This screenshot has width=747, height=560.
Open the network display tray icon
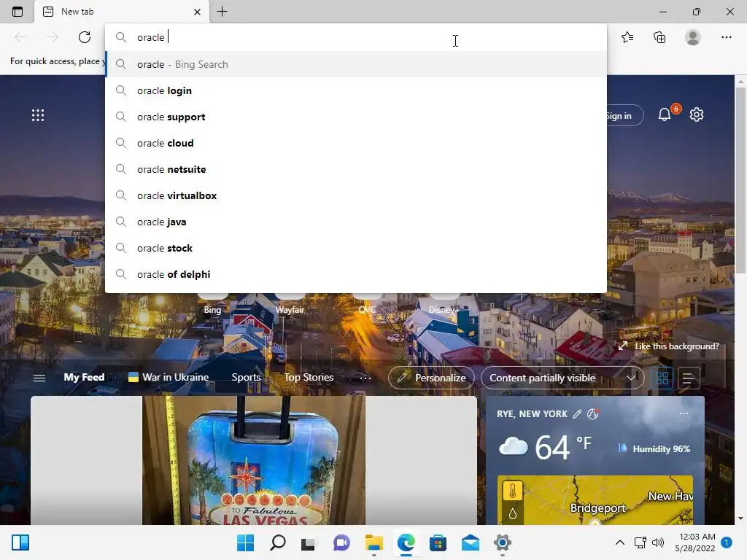pyautogui.click(x=640, y=542)
